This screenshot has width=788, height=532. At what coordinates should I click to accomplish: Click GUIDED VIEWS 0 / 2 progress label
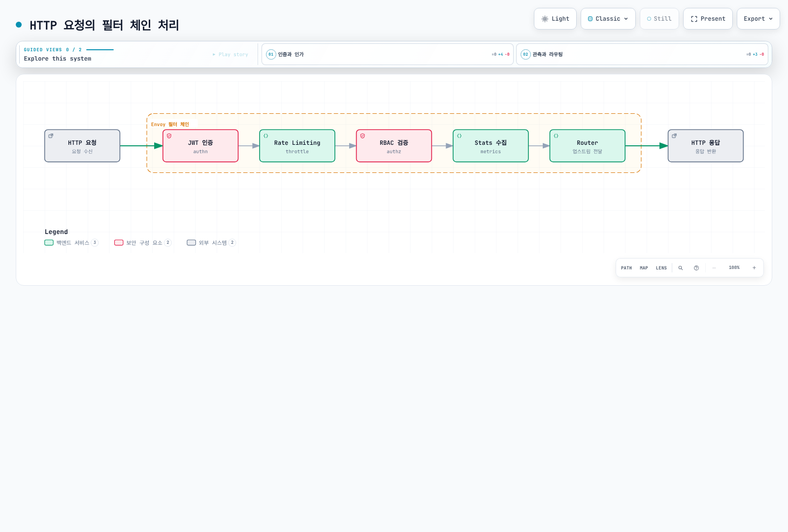click(53, 50)
